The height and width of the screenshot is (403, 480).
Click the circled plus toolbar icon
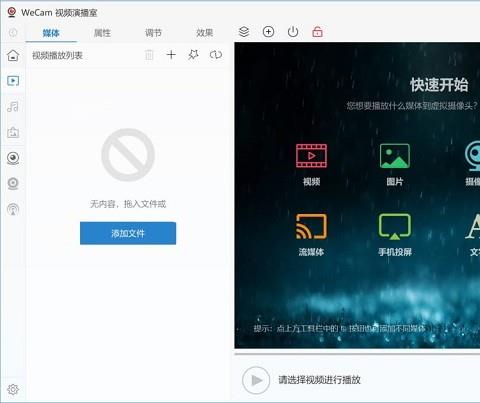(268, 32)
